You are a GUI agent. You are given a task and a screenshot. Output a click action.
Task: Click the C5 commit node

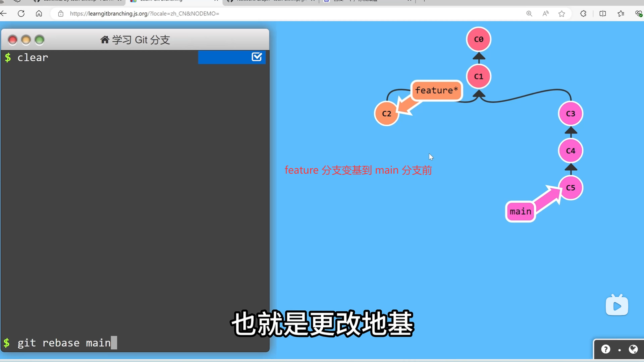click(x=571, y=188)
